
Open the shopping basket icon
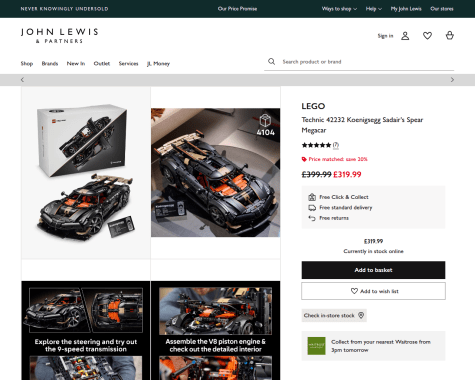(450, 35)
